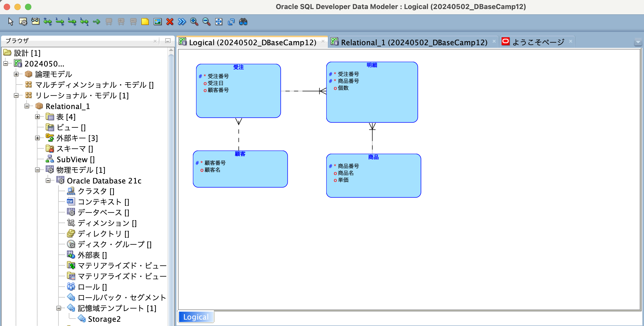Image resolution: width=644 pixels, height=326 pixels.
Task: Expand the 論理モデル tree node
Action: [x=16, y=74]
